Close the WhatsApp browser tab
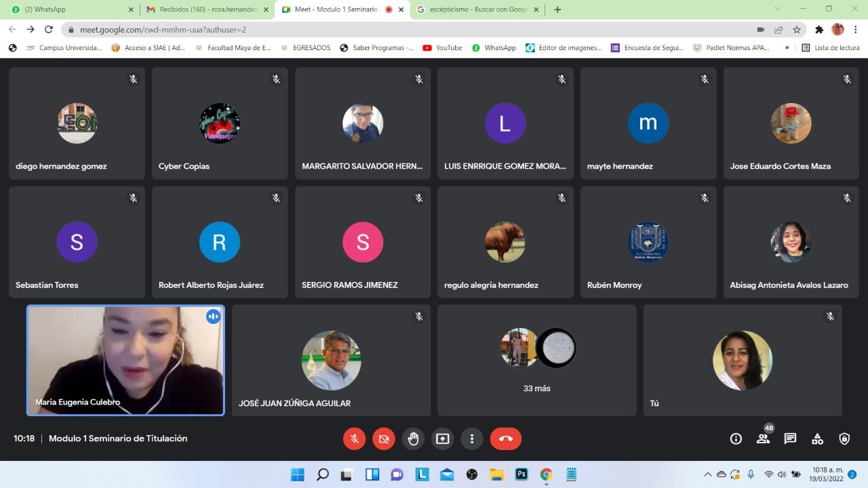868x488 pixels. pyautogui.click(x=131, y=9)
